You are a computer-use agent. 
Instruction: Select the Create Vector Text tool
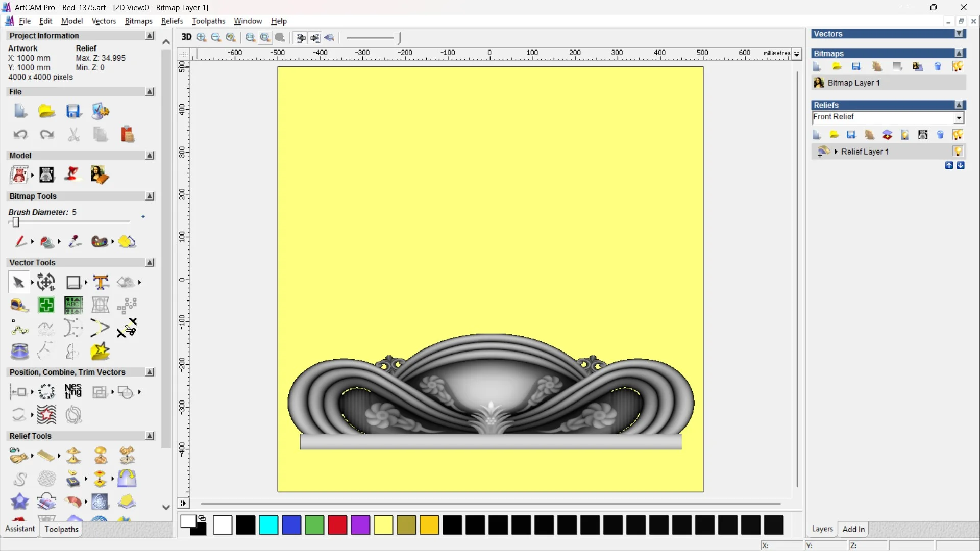pos(101,282)
